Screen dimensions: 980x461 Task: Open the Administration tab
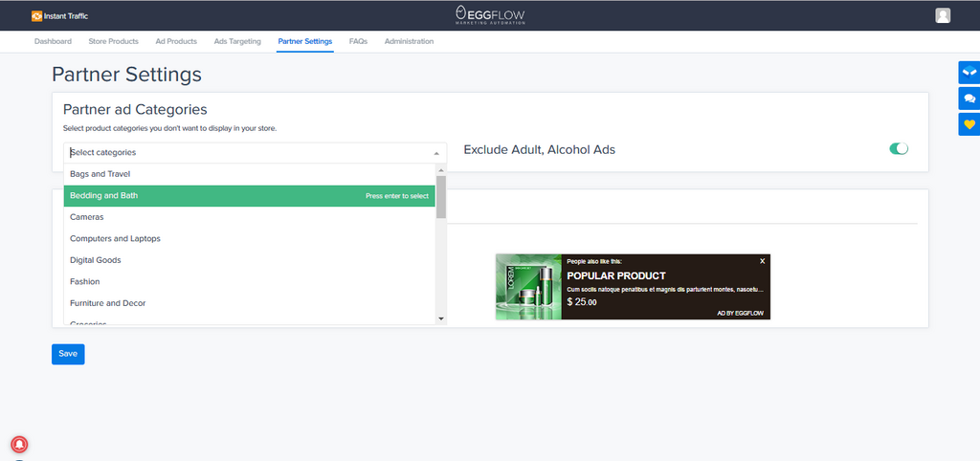point(409,41)
